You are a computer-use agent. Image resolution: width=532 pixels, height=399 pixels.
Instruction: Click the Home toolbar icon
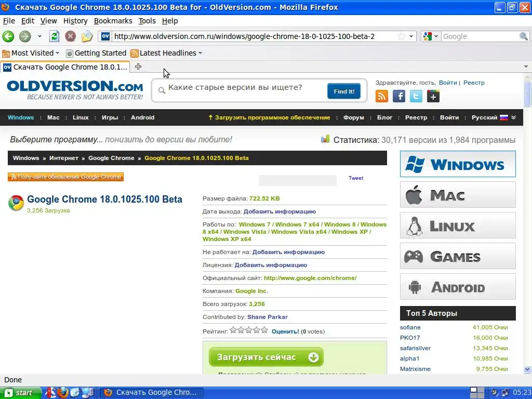click(87, 36)
